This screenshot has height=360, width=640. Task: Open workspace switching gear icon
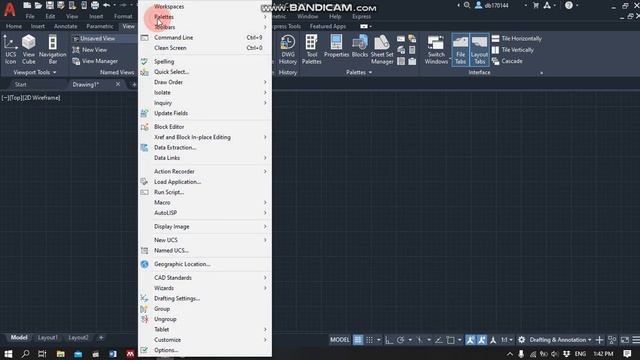pos(521,340)
